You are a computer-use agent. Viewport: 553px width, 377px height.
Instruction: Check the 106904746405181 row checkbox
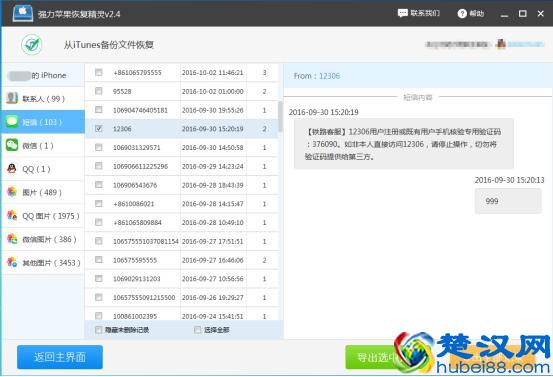(x=99, y=110)
